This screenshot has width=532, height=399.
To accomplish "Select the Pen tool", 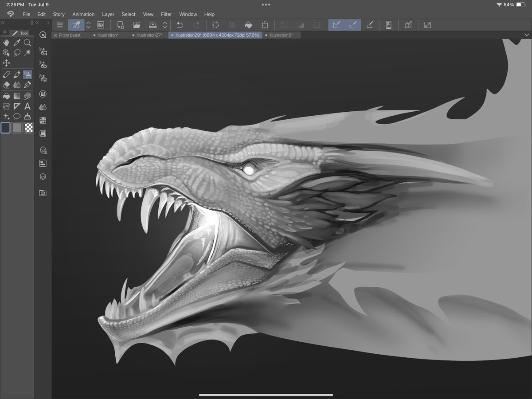I will coord(6,74).
